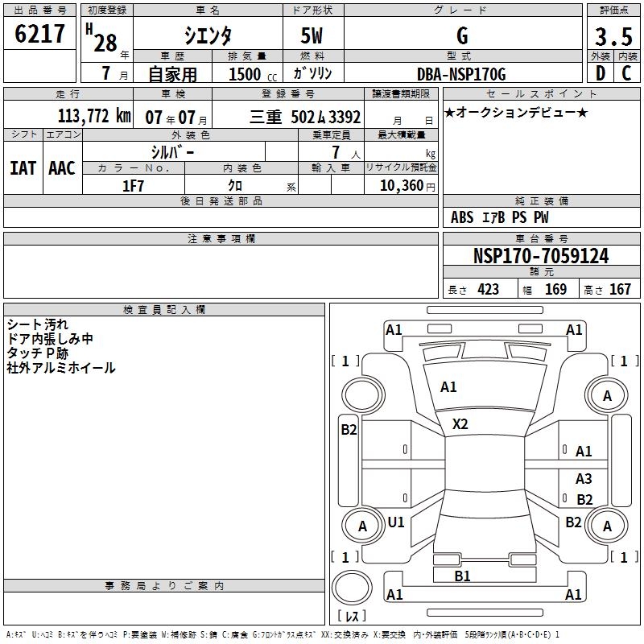Click the front-left wheel marked A
Viewport: 644px width, 644px height.
tap(607, 395)
